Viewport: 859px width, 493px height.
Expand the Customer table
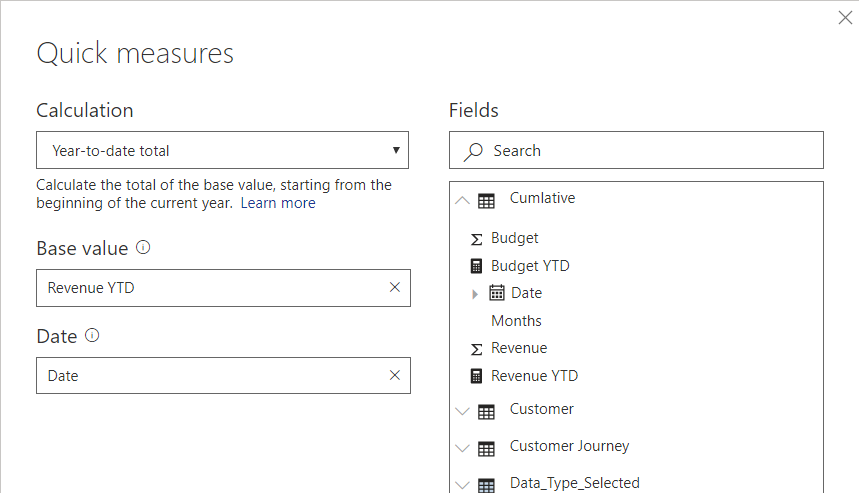click(x=462, y=411)
